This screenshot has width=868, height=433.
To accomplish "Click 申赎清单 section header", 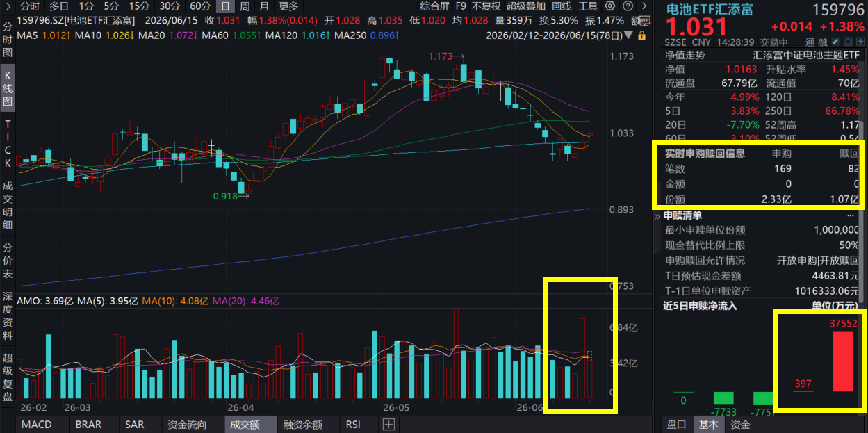I will [682, 215].
